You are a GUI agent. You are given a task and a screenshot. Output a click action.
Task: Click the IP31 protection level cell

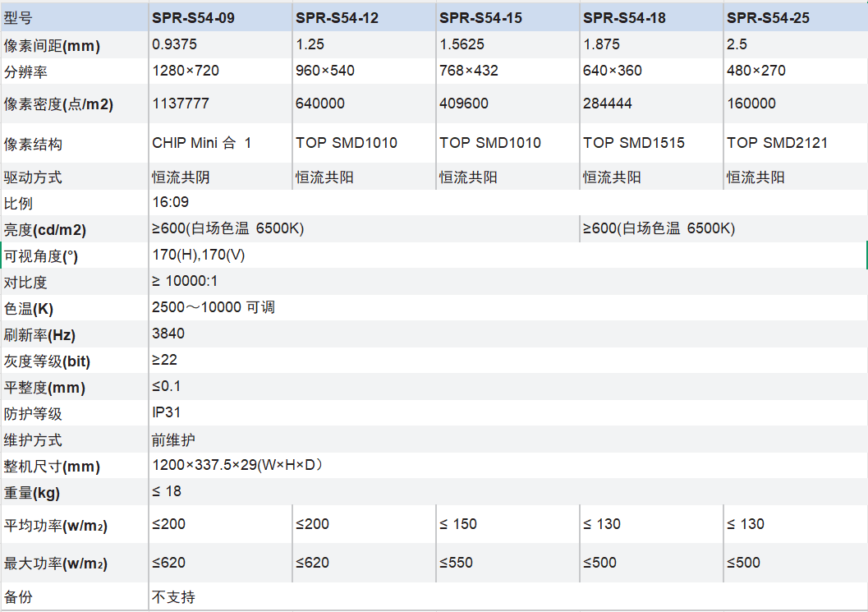[x=507, y=412]
